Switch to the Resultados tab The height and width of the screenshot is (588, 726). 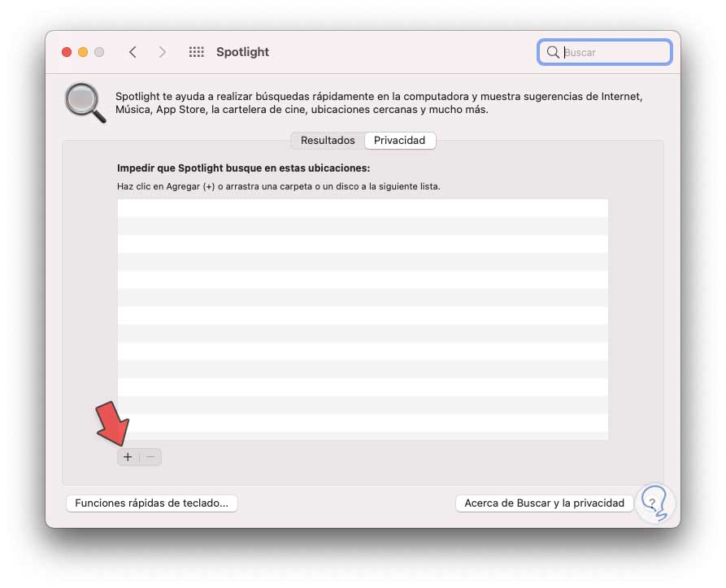[328, 140]
